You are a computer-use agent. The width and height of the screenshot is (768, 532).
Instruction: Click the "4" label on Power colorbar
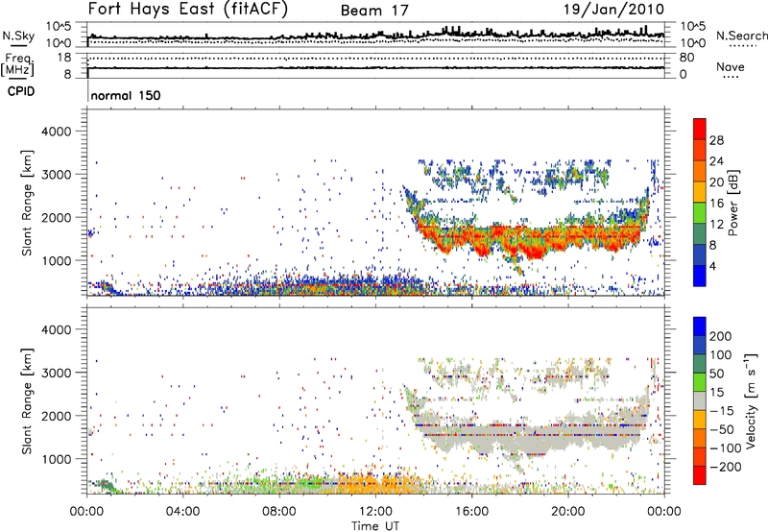tap(713, 266)
